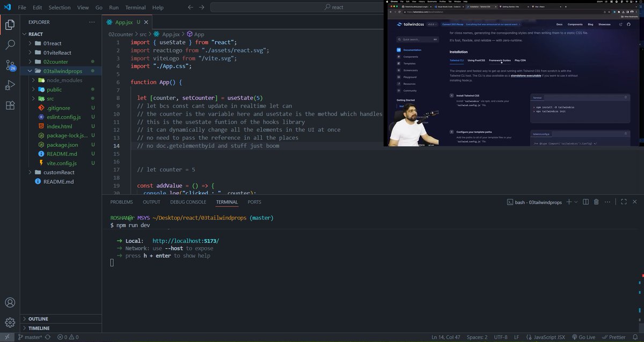Image resolution: width=644 pixels, height=342 pixels.
Task: Click the master branch indicator
Action: [30, 337]
